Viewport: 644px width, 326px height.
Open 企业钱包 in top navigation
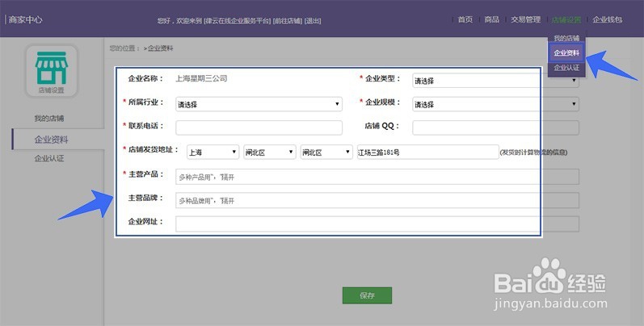click(607, 19)
